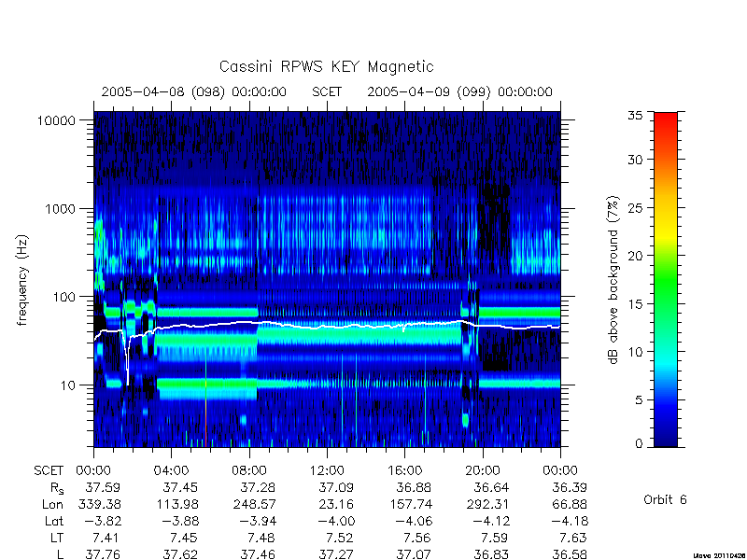
Task: Click the L value 36.58
Action: click(570, 554)
